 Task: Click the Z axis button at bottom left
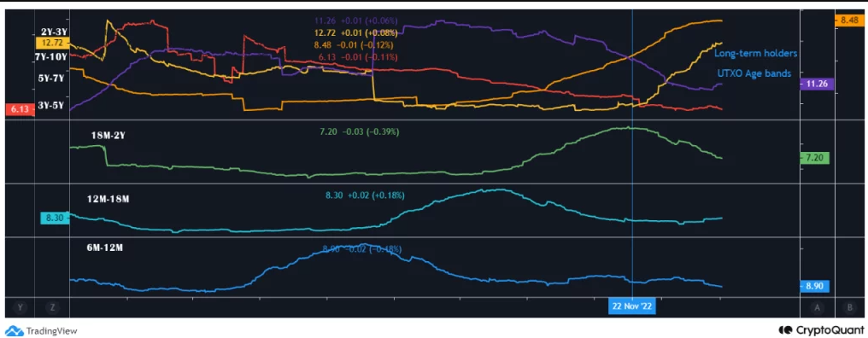(52, 307)
